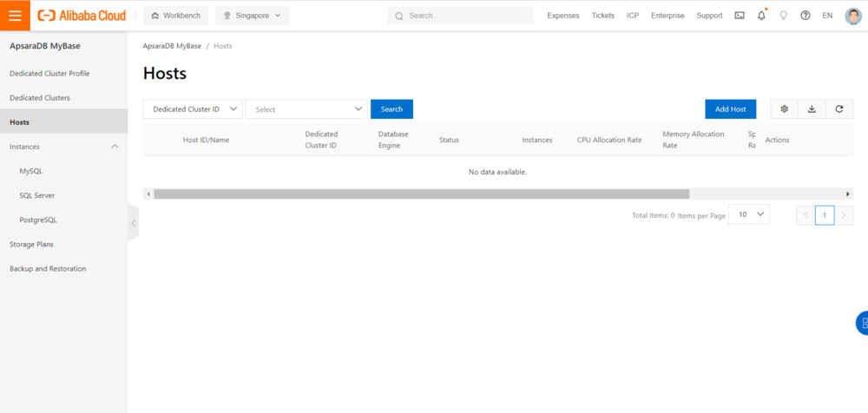The image size is (868, 413).
Task: Open the Singapore region selector
Action: tap(252, 16)
